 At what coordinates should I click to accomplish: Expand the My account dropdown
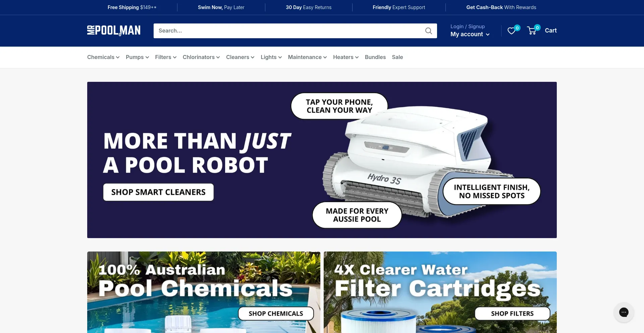click(470, 34)
